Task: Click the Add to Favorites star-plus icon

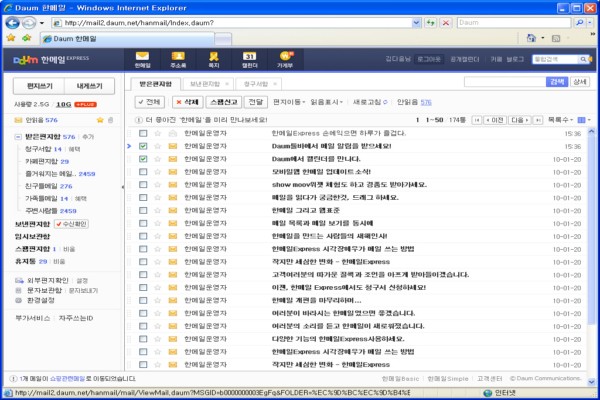Action: click(x=26, y=38)
